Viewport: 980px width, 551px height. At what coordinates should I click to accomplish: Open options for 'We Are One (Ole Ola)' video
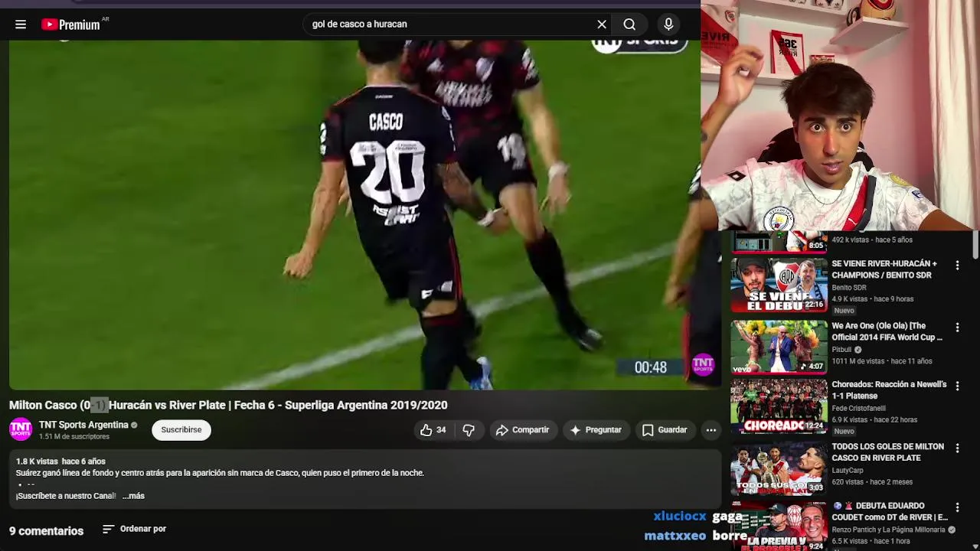[x=957, y=328]
